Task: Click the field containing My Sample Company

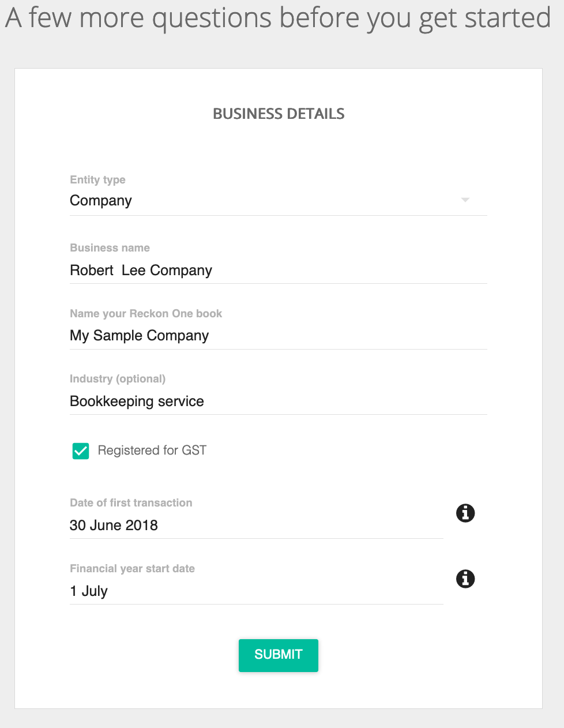Action: [278, 336]
